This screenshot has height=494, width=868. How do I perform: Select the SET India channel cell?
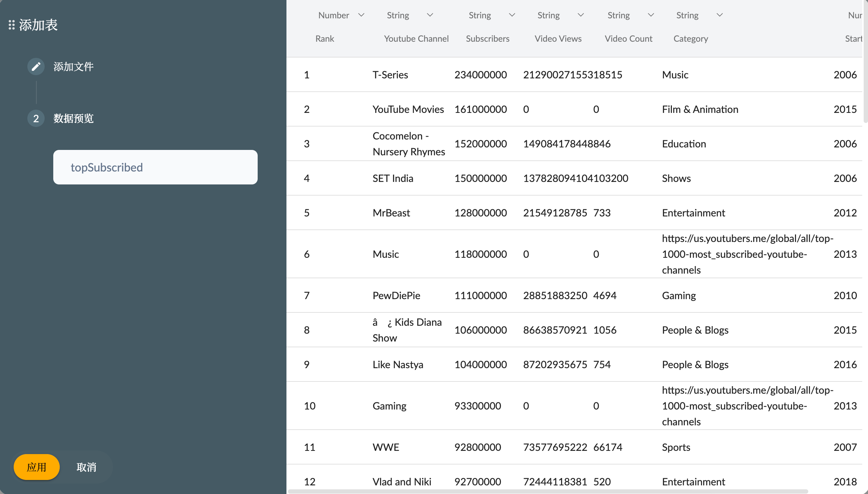tap(393, 178)
